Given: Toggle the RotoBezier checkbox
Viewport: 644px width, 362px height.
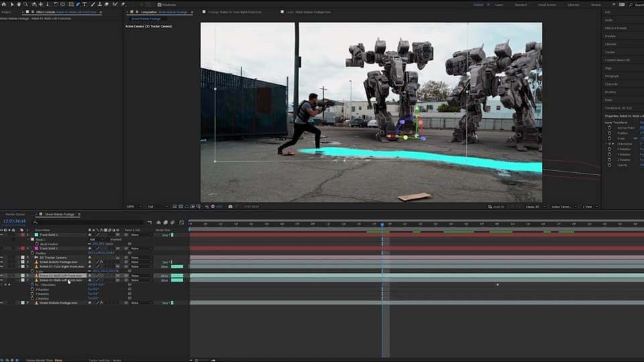Looking at the screenshot, I should click(160, 5).
